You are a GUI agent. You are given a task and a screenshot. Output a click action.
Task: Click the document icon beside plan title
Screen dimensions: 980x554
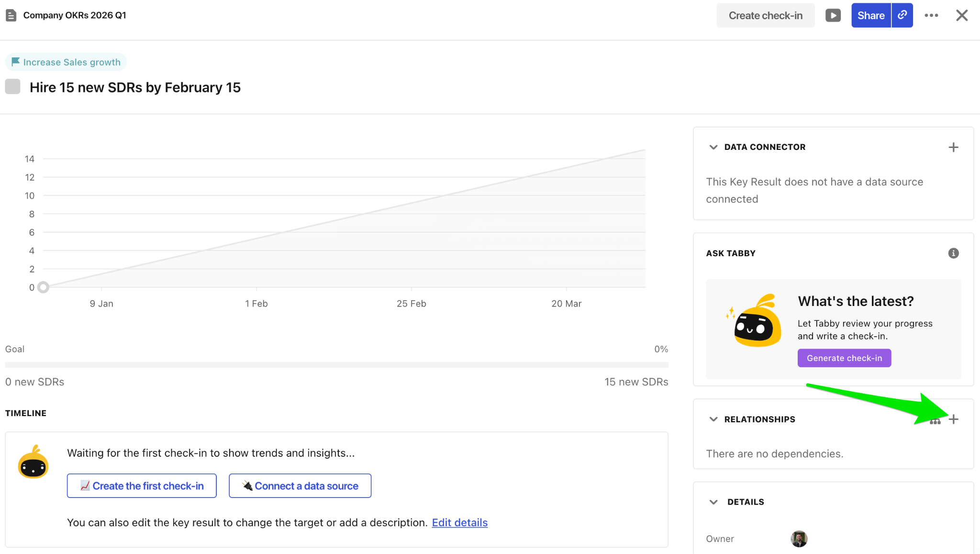(11, 15)
